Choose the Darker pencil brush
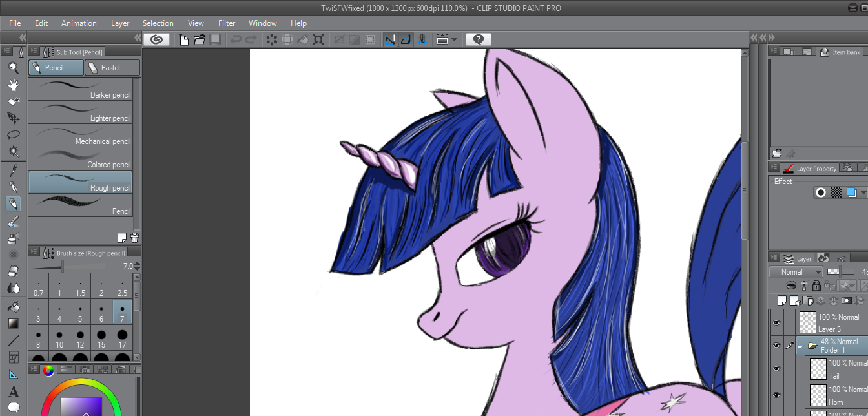868x416 pixels. pos(80,89)
